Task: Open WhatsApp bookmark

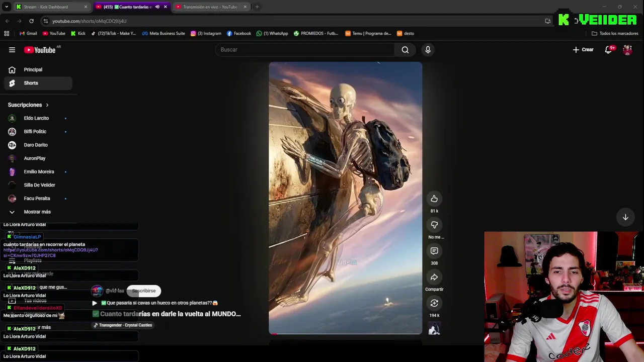Action: [272, 34]
